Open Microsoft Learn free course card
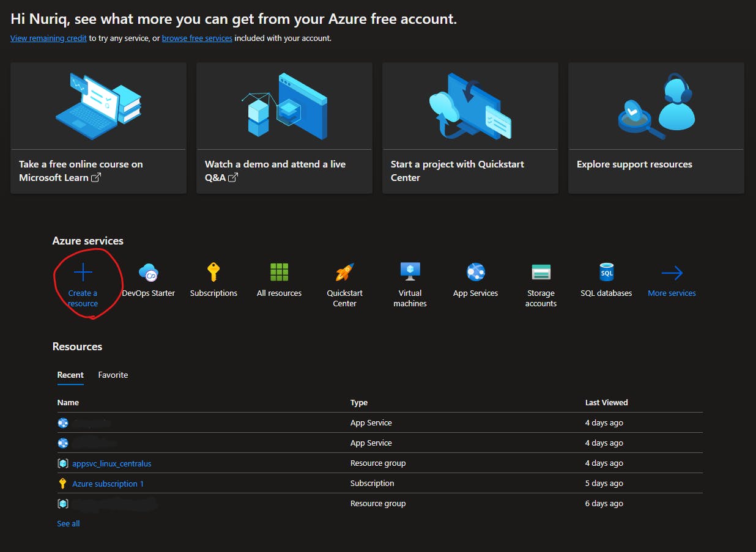 98,128
